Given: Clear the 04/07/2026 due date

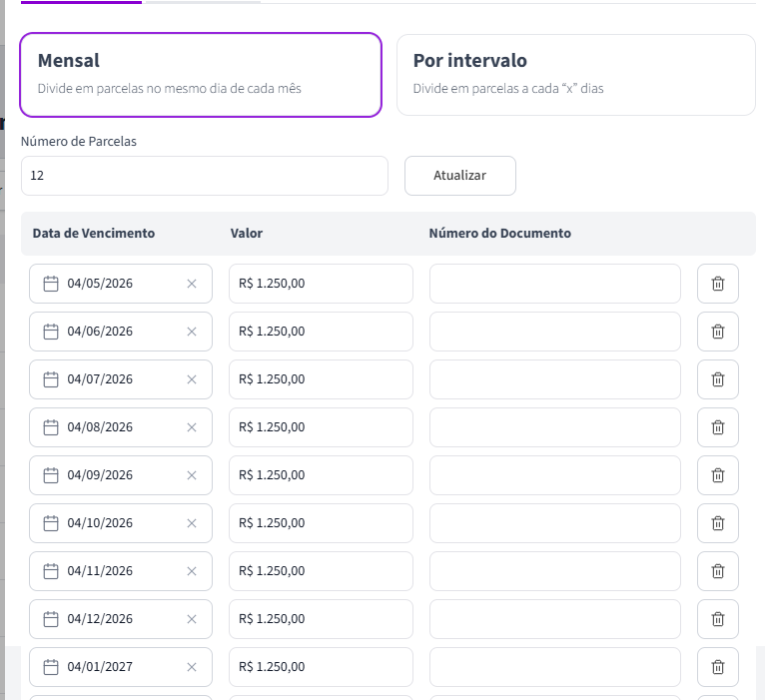Looking at the screenshot, I should click(x=192, y=379).
